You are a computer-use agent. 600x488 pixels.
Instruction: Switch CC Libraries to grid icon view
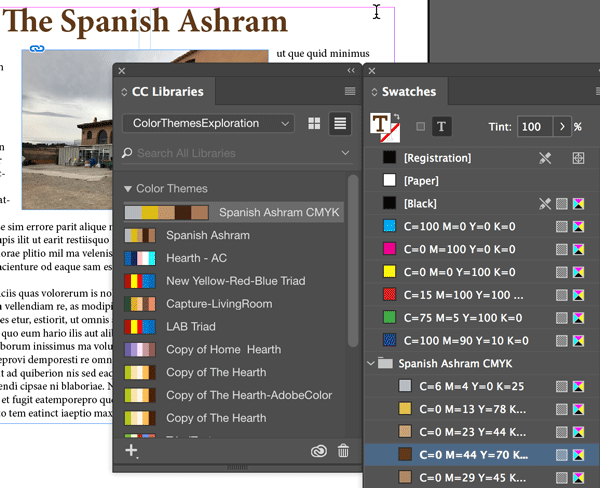(x=315, y=124)
